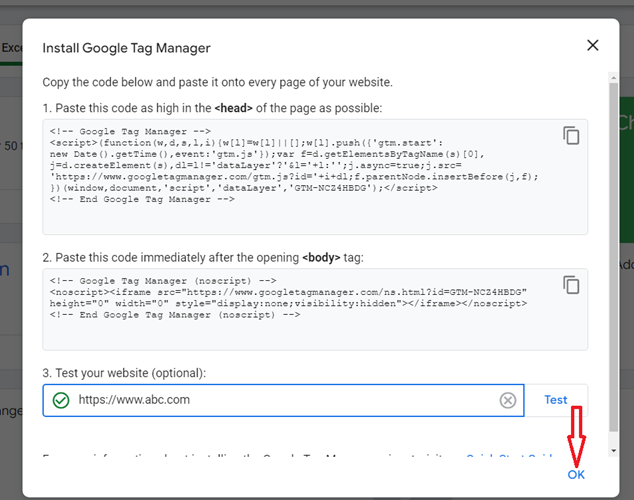Copy the head code snippet

571,135
